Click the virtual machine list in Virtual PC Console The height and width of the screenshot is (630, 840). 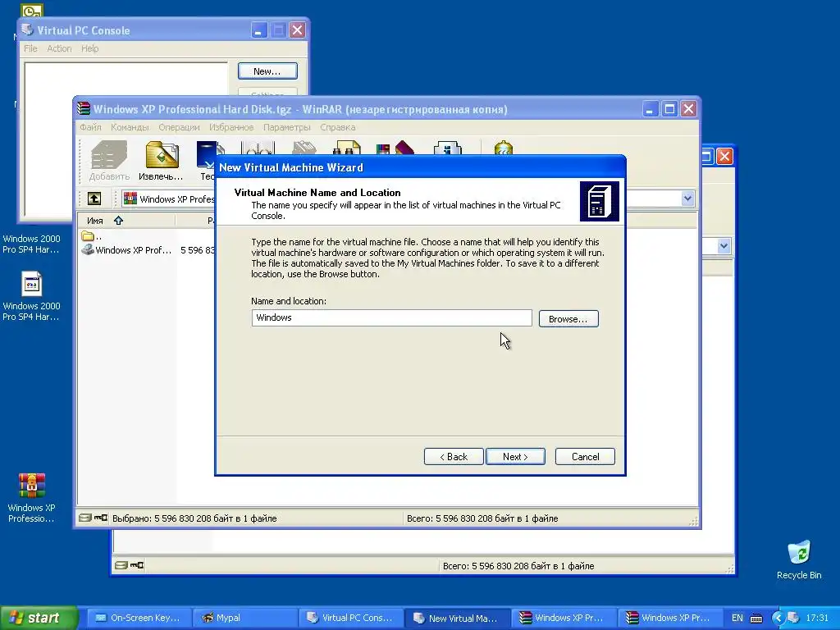coord(126,141)
